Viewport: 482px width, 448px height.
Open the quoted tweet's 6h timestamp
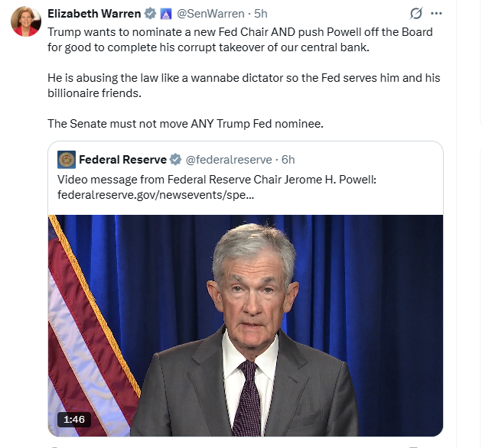(288, 160)
